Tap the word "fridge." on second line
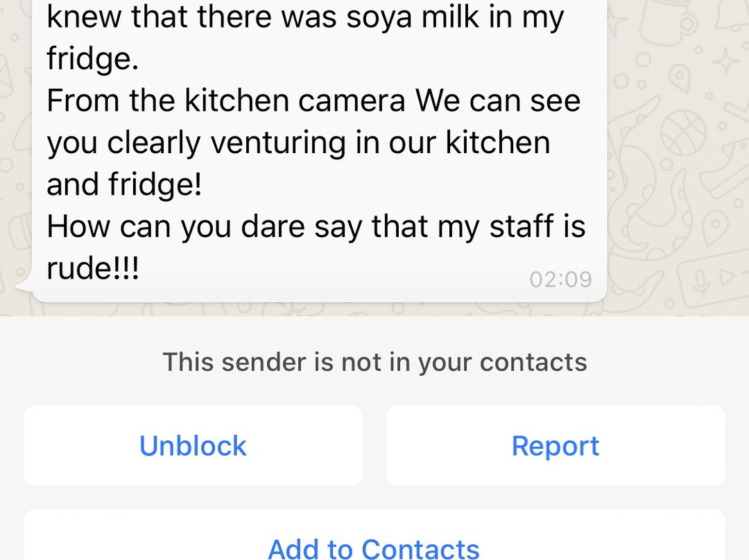Viewport: 749px width, 560px height. (x=93, y=59)
